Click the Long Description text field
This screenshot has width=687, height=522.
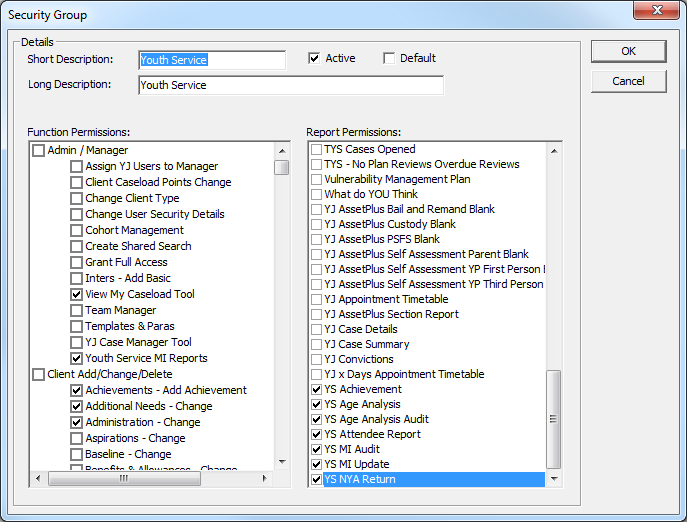[x=290, y=86]
